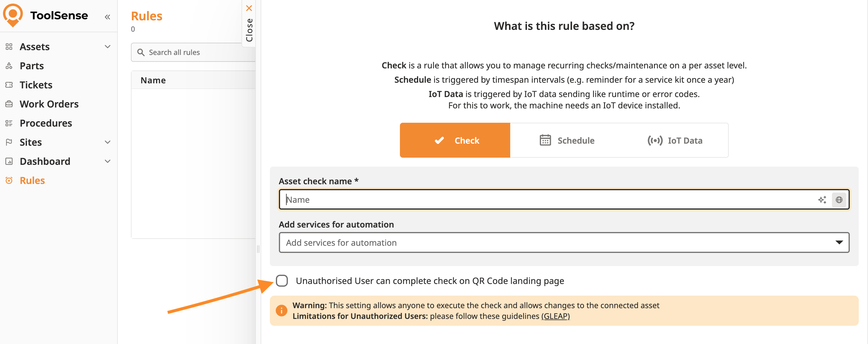The image size is (868, 344).
Task: Open the GLEAP guidelines link
Action: click(x=555, y=316)
